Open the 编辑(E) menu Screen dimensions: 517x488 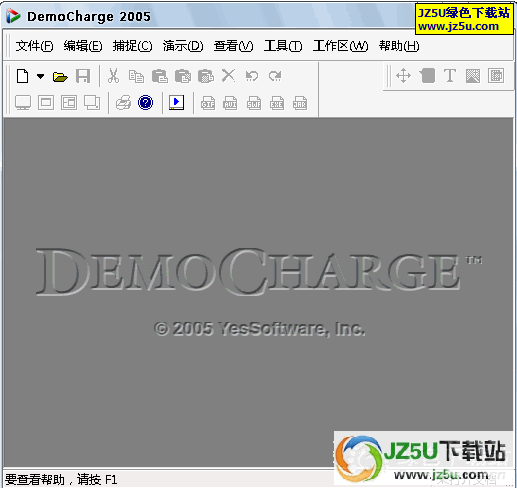(83, 46)
